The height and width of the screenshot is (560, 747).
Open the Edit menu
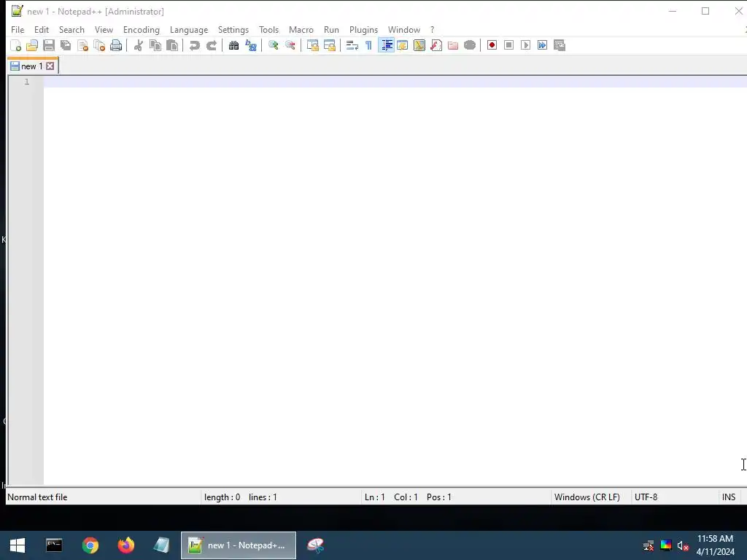tap(42, 29)
